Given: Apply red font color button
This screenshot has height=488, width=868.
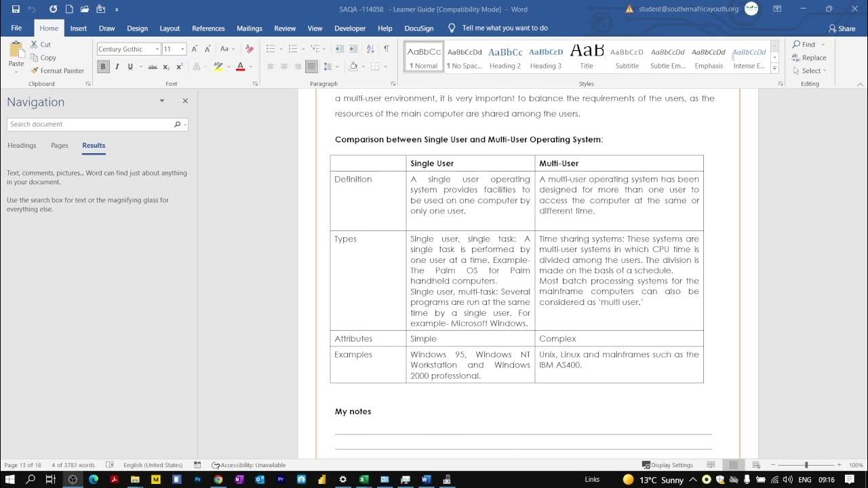Looking at the screenshot, I should click(x=240, y=66).
